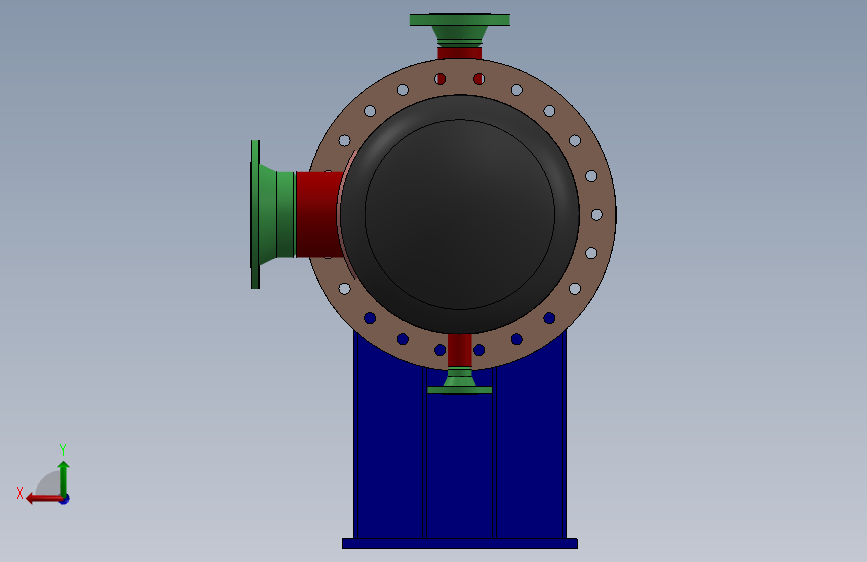Select the blue origin ball of the triad

coord(65,499)
